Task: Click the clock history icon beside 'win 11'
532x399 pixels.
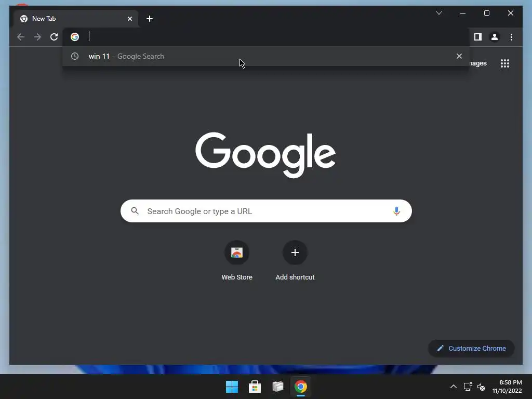Action: point(75,56)
